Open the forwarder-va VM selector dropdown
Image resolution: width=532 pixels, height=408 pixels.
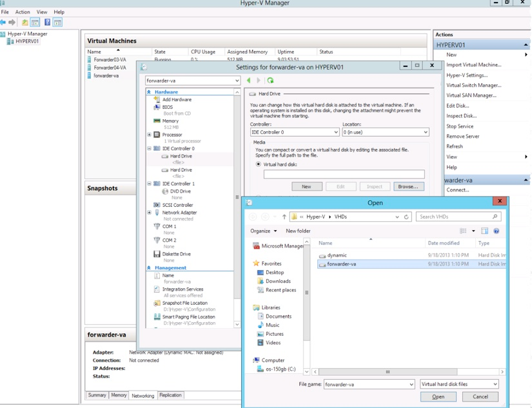point(193,81)
